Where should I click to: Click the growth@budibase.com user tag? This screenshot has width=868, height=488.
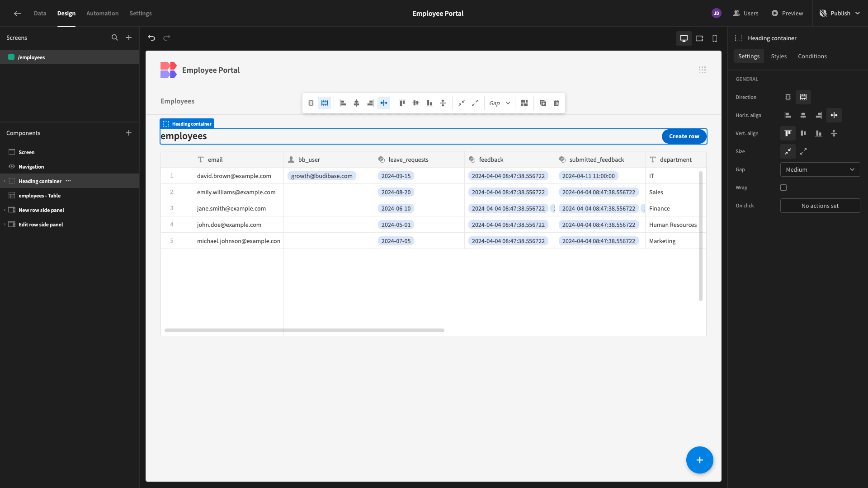[322, 176]
